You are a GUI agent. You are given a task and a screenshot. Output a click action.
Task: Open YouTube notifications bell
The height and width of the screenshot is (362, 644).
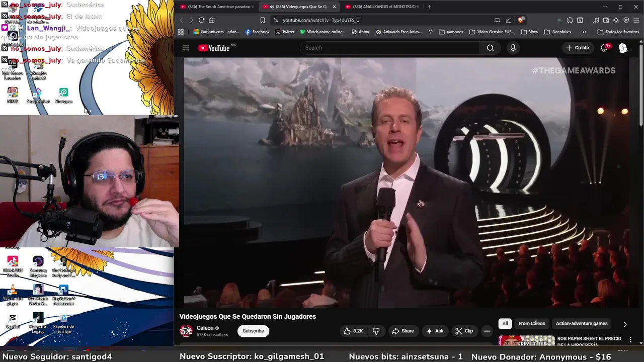click(x=604, y=48)
